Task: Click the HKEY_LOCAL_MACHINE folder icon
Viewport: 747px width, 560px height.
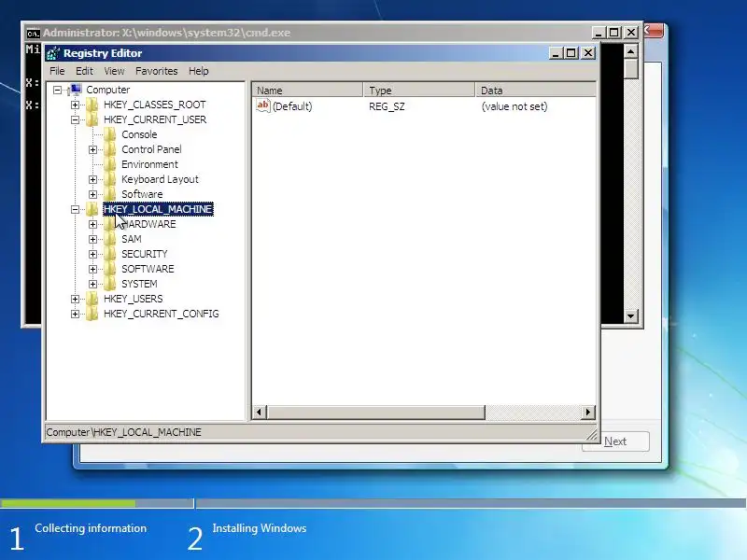Action: coord(92,209)
